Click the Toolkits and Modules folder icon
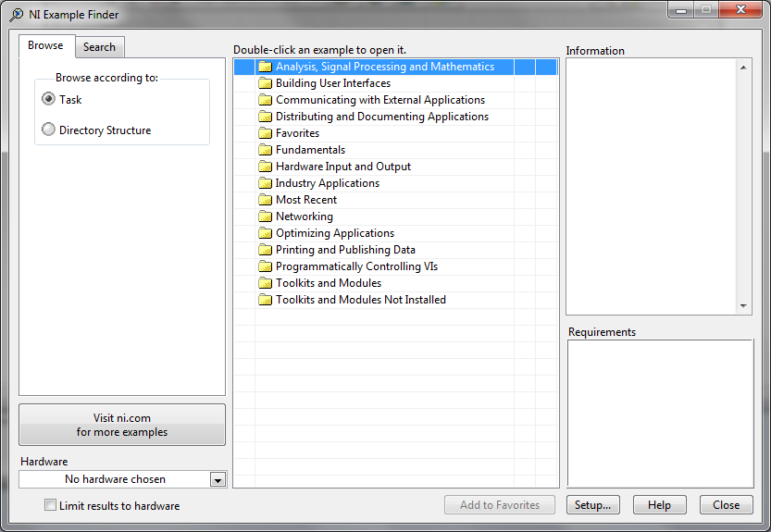This screenshot has height=532, width=771. 265,283
